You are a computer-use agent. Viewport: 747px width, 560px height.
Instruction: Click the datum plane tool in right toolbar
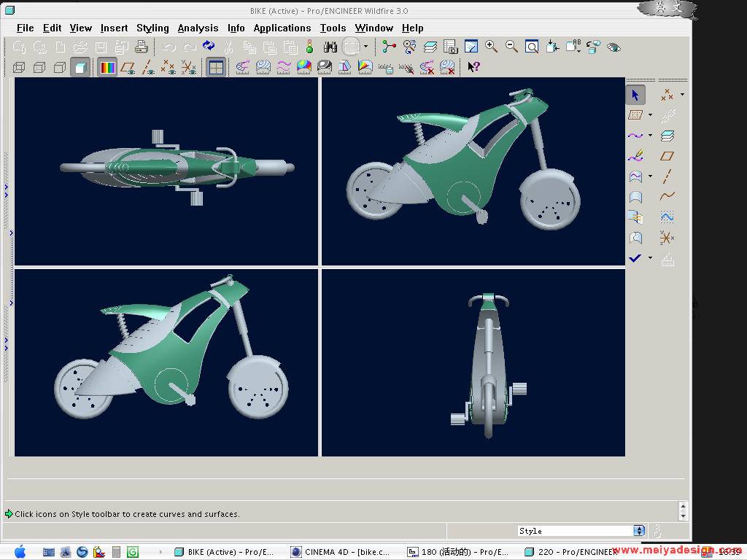point(667,156)
